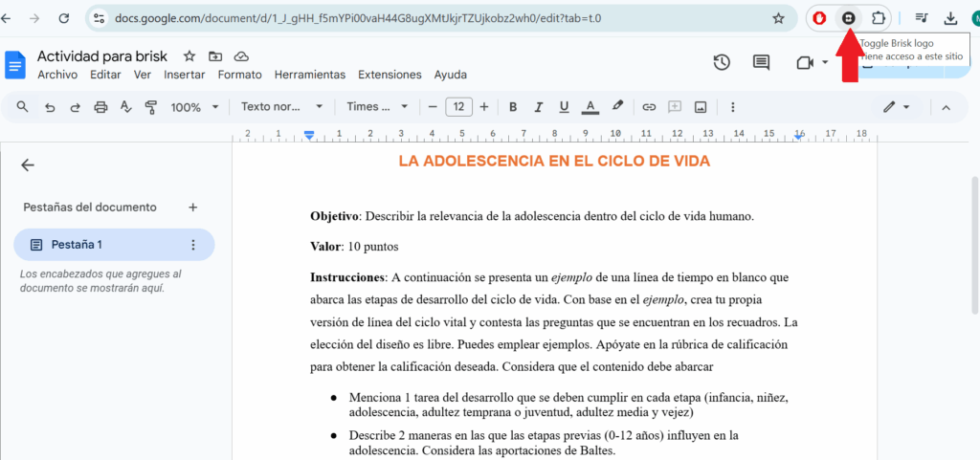This screenshot has height=460, width=980.
Task: Open the text color picker
Action: click(x=590, y=107)
